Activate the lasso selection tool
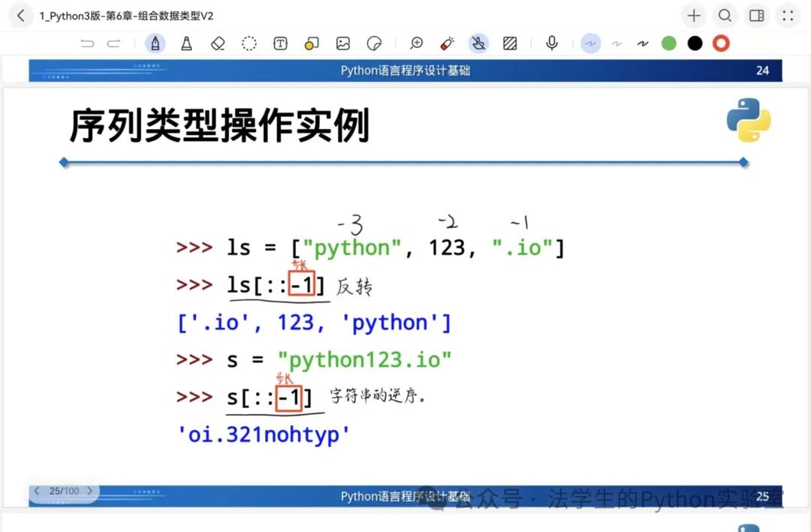Screen dimensions: 811x532 pyautogui.click(x=249, y=44)
